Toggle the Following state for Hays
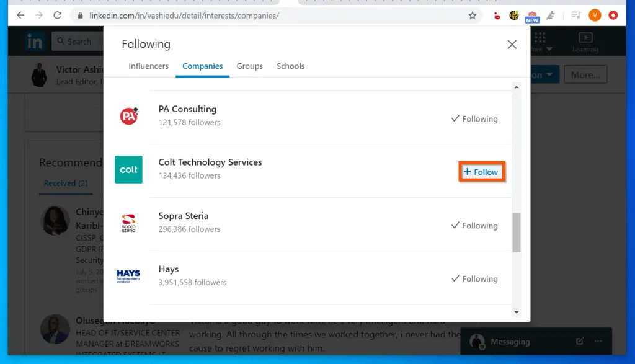The image size is (635, 364). pos(474,279)
